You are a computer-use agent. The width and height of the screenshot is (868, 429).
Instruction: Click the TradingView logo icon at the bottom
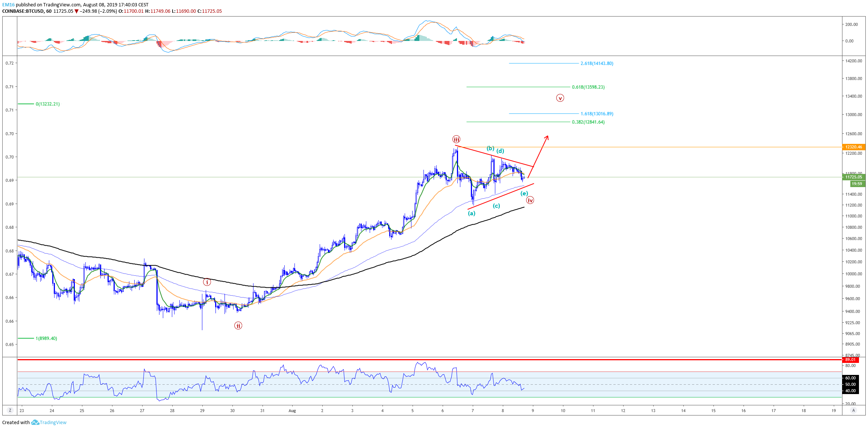(35, 422)
